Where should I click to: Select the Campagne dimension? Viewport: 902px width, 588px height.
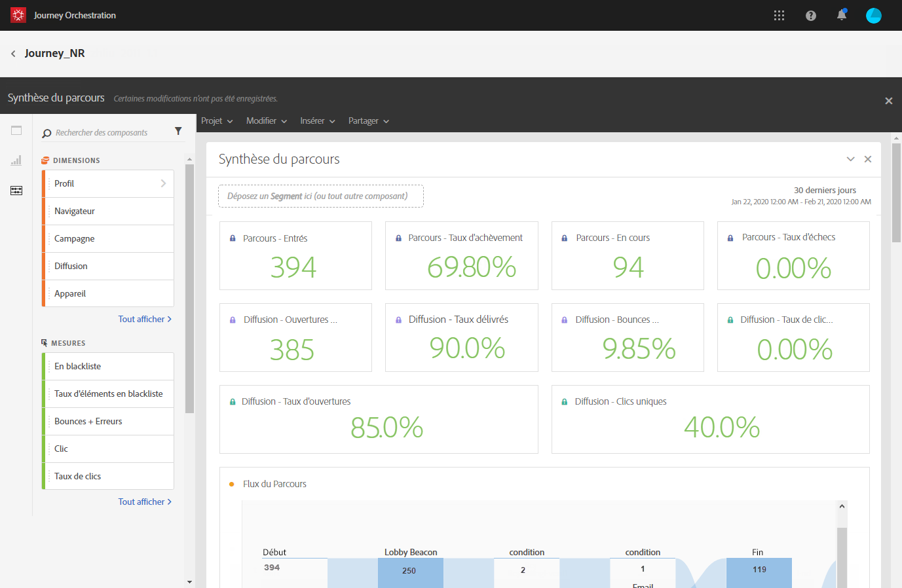(x=108, y=238)
